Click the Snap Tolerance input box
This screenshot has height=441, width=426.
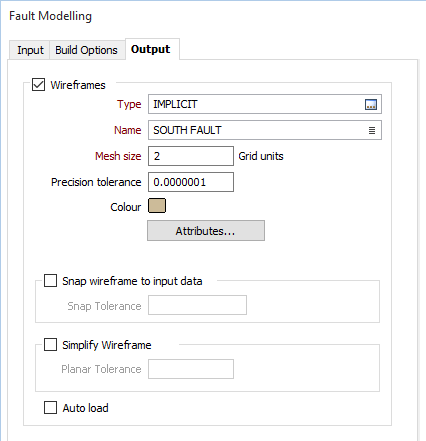click(197, 305)
